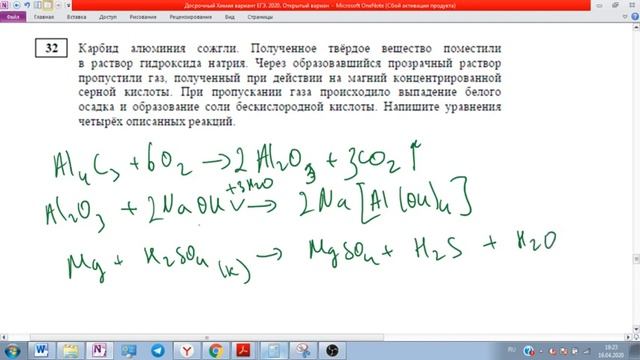Click the vertical scrollbar up arrow
The height and width of the screenshot is (360, 640).
tap(636, 27)
